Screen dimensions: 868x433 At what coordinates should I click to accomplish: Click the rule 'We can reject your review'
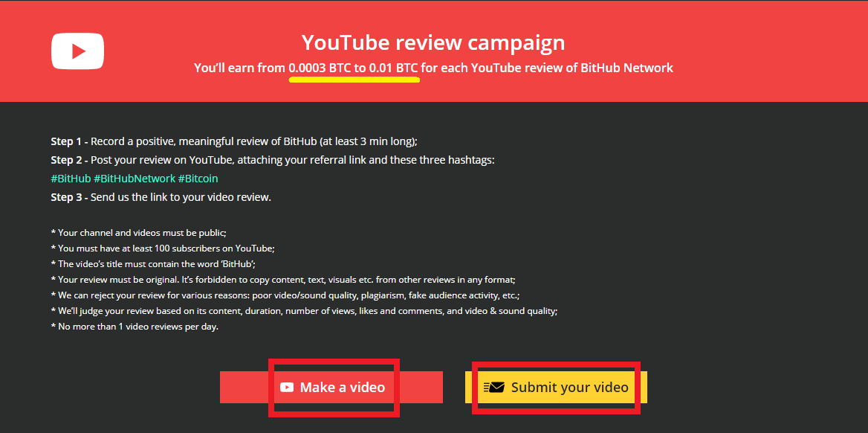click(285, 295)
